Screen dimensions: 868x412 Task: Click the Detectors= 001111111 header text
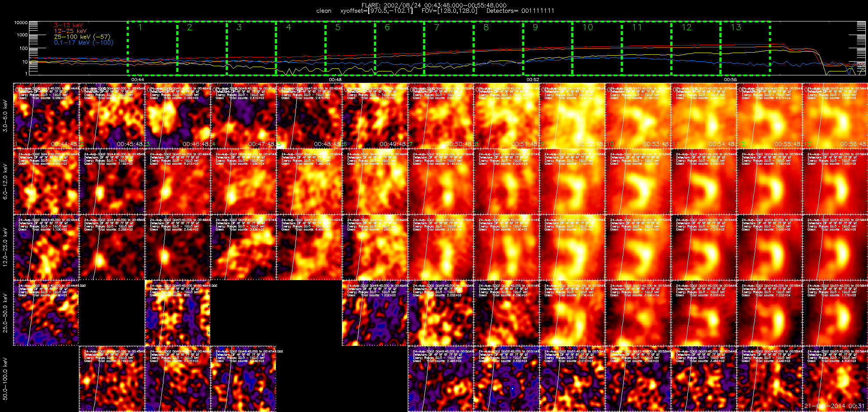pyautogui.click(x=520, y=11)
